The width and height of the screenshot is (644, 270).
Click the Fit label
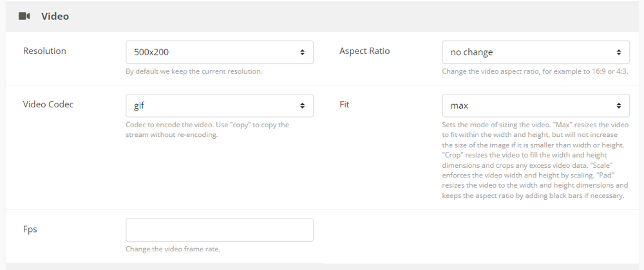click(x=344, y=105)
